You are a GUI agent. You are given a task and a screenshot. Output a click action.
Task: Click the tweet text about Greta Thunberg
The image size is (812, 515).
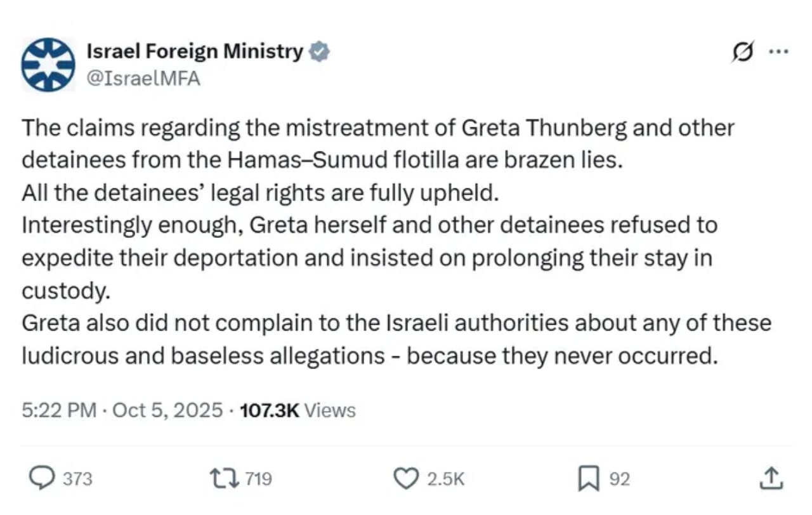coord(377,129)
